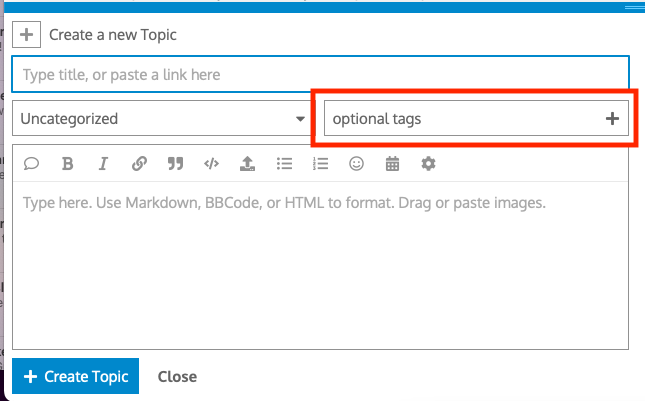Insert preformatted code block
This screenshot has height=401, width=645.
point(211,164)
